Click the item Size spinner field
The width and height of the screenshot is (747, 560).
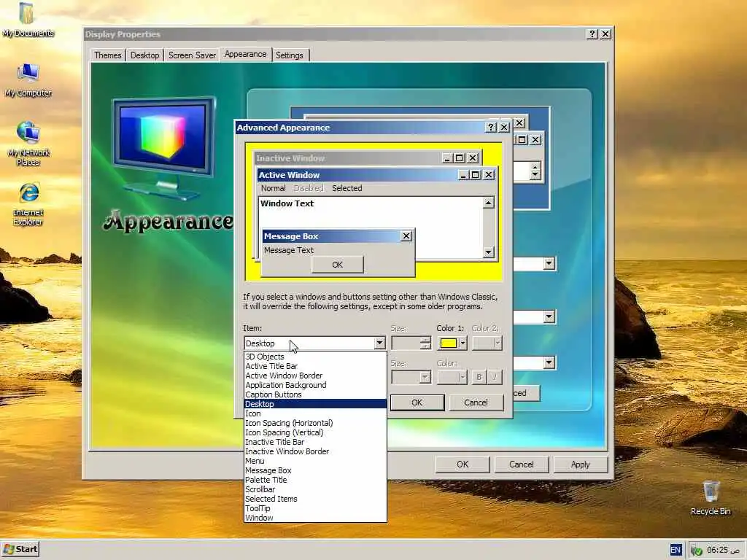point(411,343)
